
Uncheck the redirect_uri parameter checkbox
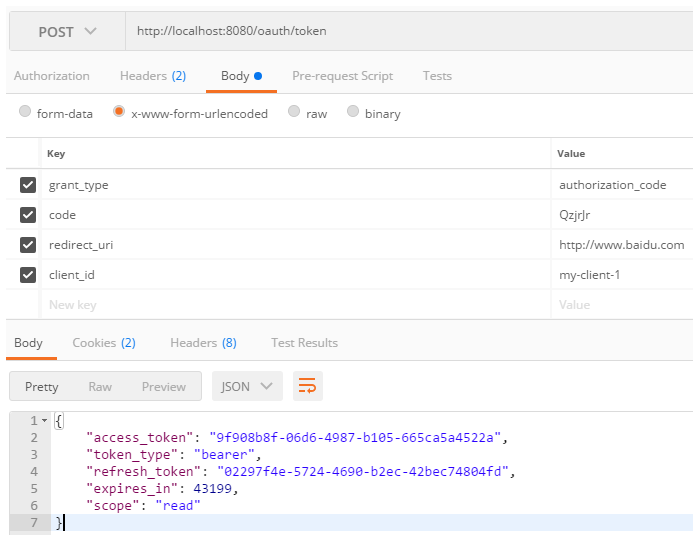[x=28, y=245]
